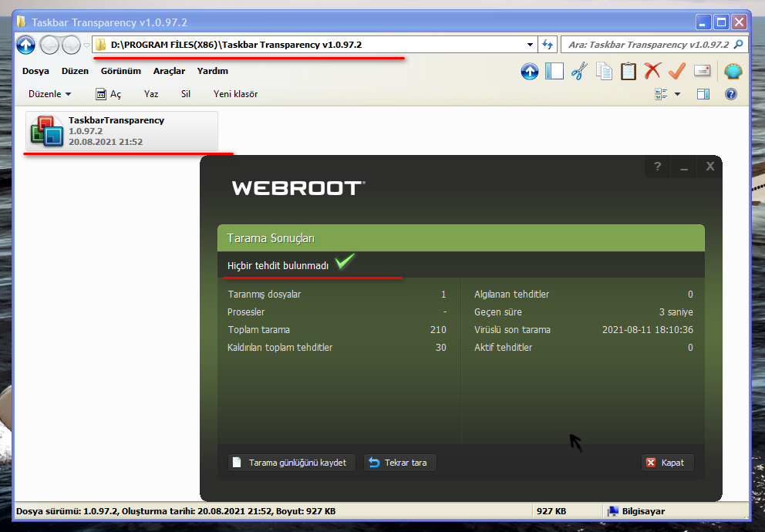The height and width of the screenshot is (532, 765).
Task: Click the Geçen süre row
Action: point(584,311)
